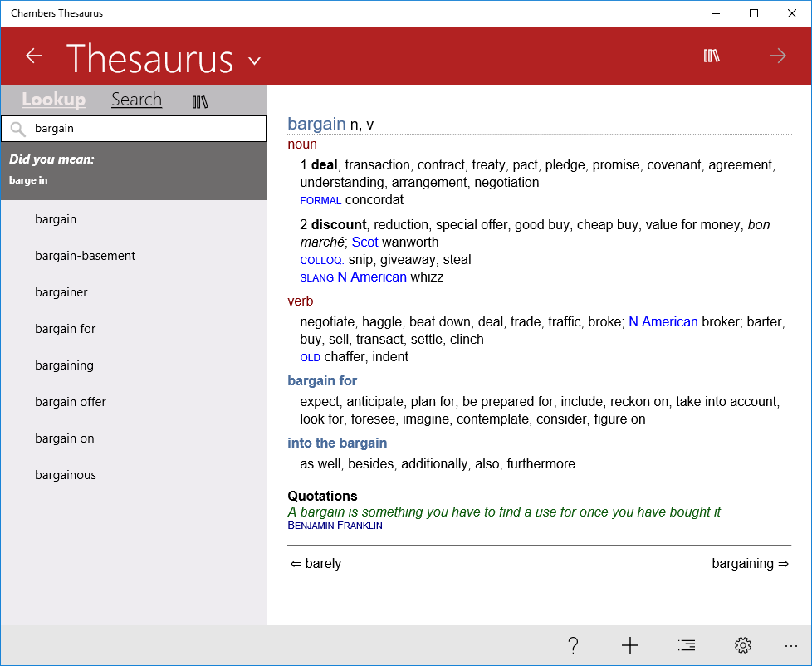The height and width of the screenshot is (666, 812).
Task: Switch to the Search tab
Action: point(136,99)
